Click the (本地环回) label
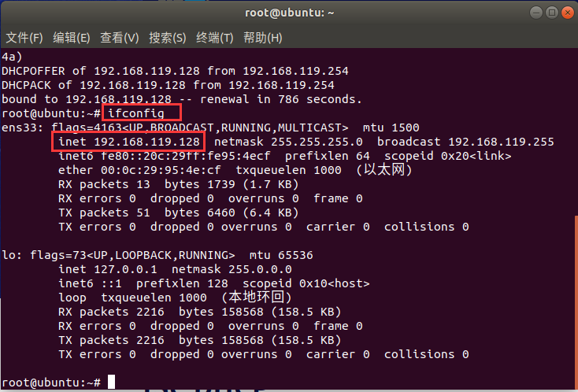578x392 pixels. (x=257, y=298)
